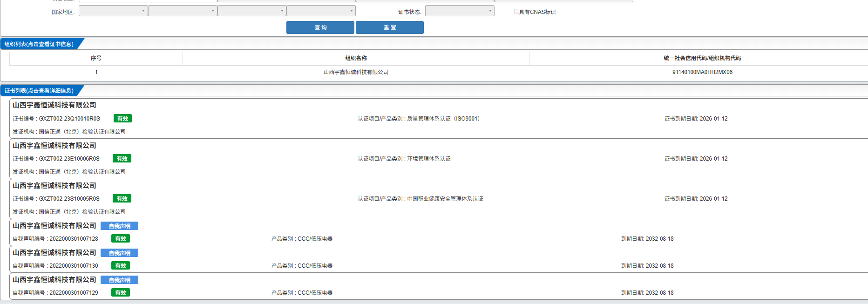Viewport: 868px width, 304px height.
Task: Select the 组织列表 section tab
Action: [x=39, y=44]
